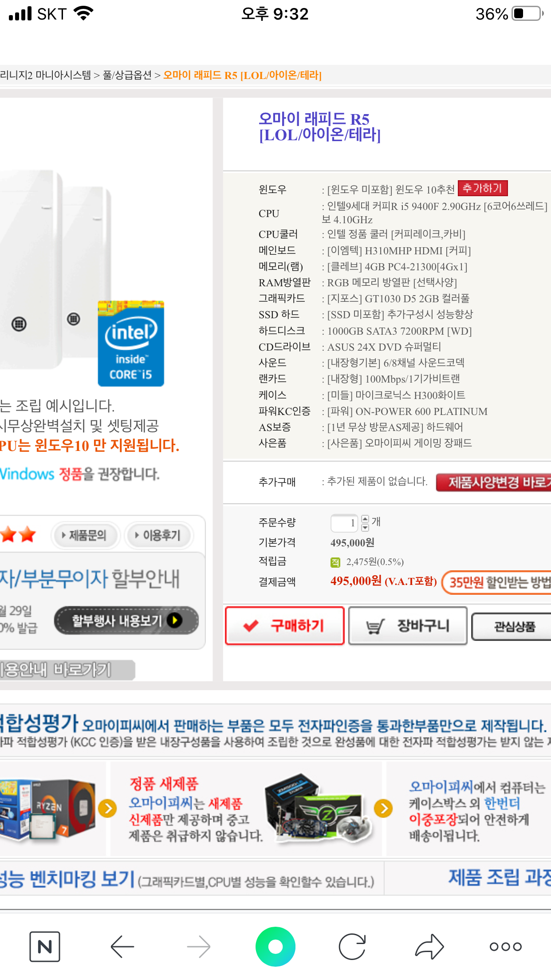Image resolution: width=551 pixels, height=980 pixels.
Task: Click 풀/상급옵션 breadcrumb link
Action: click(127, 75)
